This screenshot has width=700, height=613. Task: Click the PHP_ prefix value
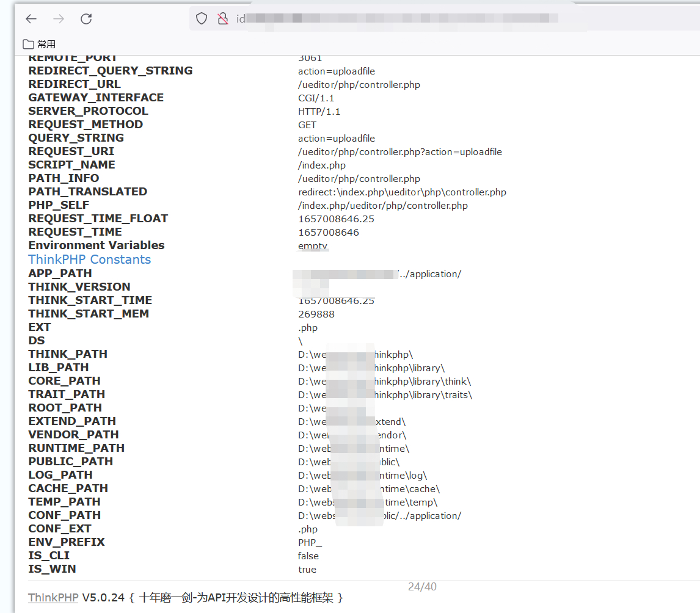310,543
